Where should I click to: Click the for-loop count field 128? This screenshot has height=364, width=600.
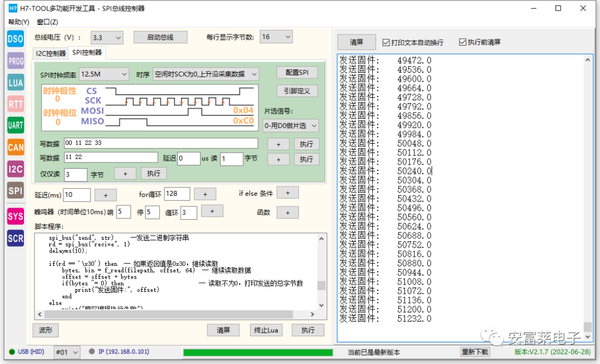(x=177, y=194)
